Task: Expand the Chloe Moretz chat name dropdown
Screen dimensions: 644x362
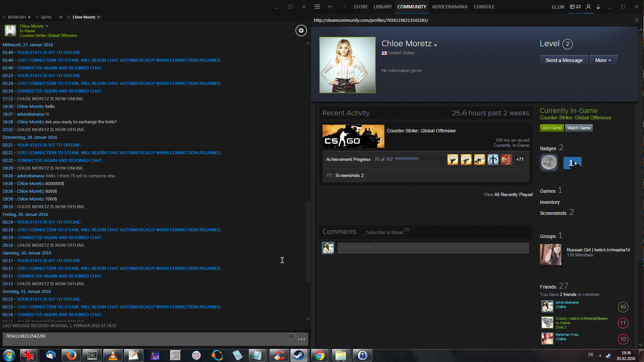Action: click(47, 26)
